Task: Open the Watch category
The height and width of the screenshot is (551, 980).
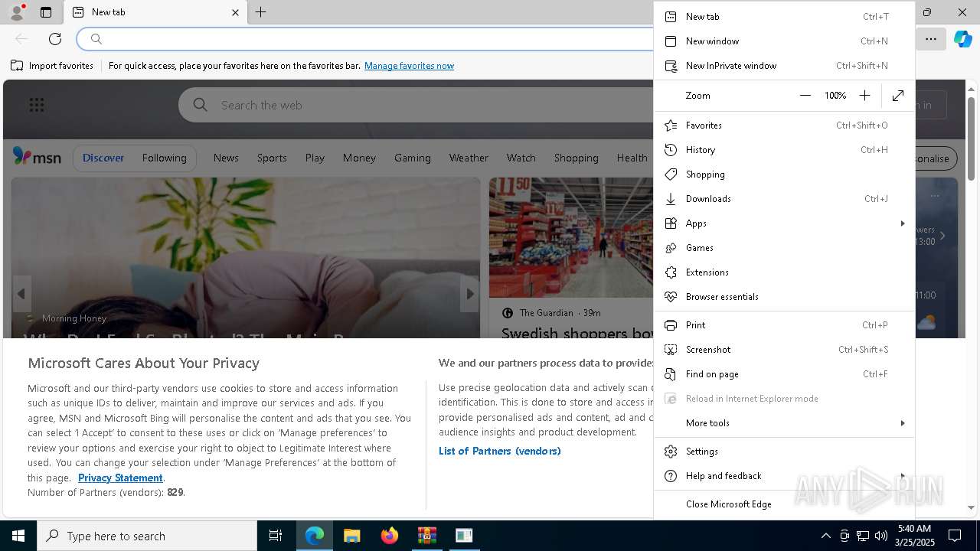Action: [x=521, y=158]
